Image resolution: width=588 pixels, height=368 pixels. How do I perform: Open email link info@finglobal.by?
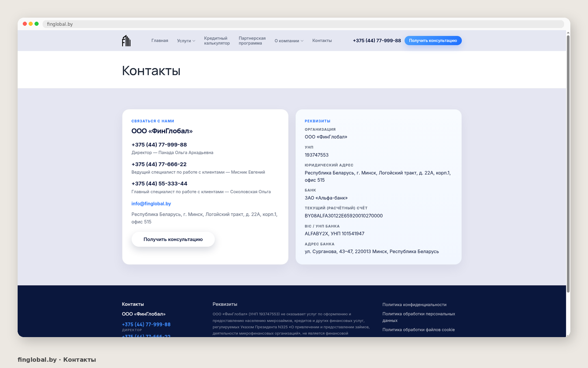click(x=151, y=204)
